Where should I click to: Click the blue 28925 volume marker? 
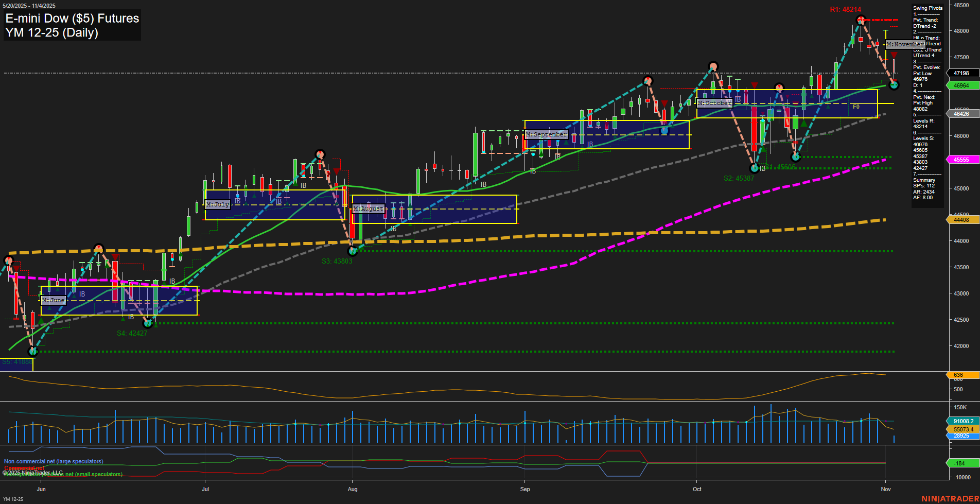pyautogui.click(x=960, y=435)
